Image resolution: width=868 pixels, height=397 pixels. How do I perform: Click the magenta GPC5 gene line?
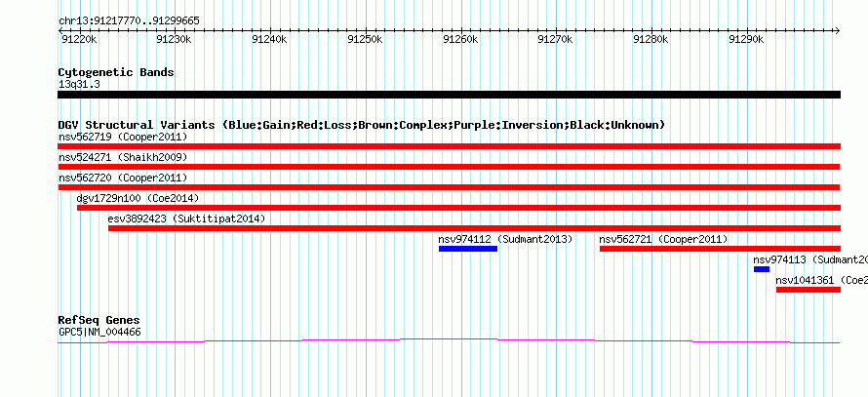click(449, 341)
